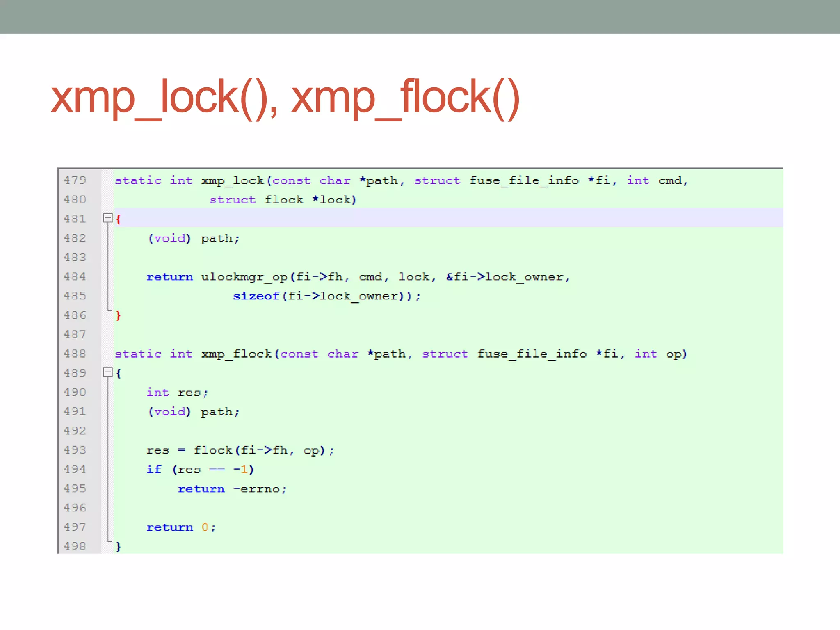
Task: Click the xmp_lock function name on line 479
Action: point(233,180)
